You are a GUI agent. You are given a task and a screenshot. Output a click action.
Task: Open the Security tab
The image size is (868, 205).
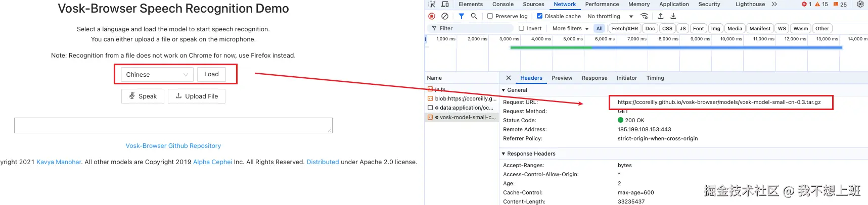click(709, 4)
